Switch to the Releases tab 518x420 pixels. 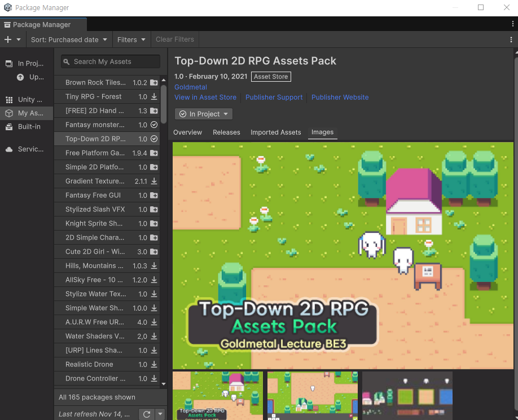click(226, 132)
